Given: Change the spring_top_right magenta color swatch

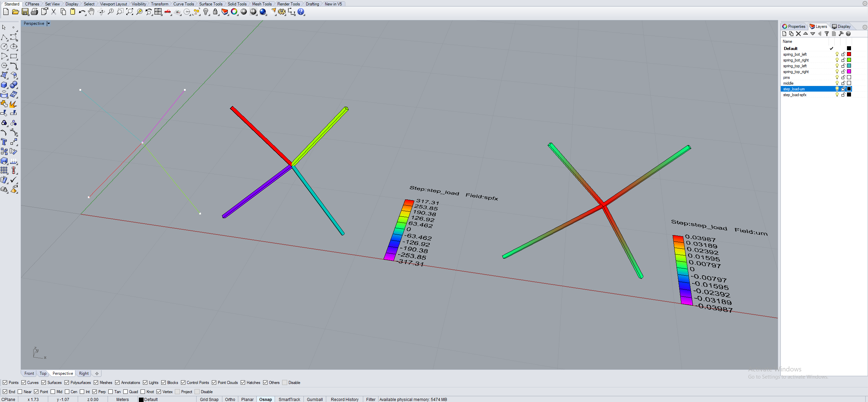Looking at the screenshot, I should (x=849, y=72).
